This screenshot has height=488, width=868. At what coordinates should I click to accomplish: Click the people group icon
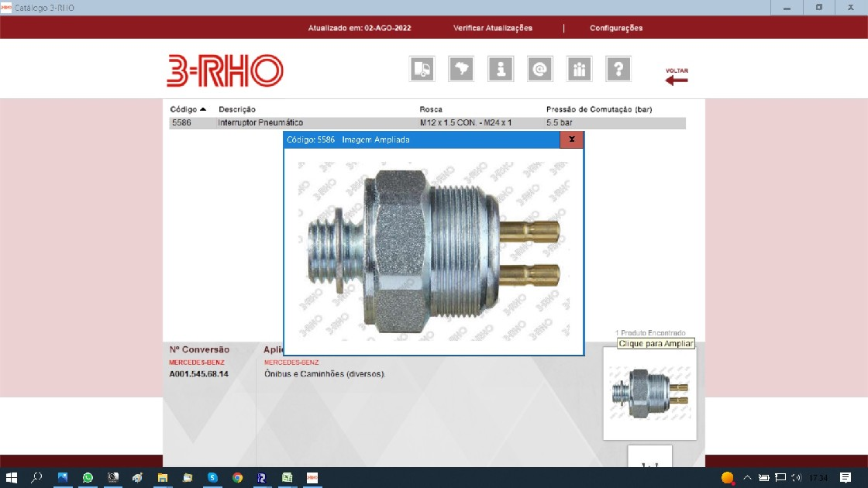[579, 69]
